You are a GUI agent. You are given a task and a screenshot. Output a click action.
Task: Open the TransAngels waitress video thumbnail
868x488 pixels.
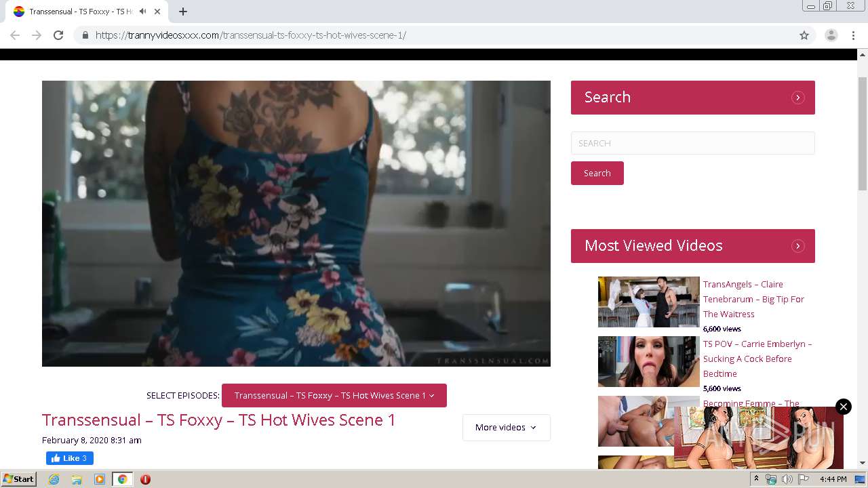pyautogui.click(x=648, y=302)
